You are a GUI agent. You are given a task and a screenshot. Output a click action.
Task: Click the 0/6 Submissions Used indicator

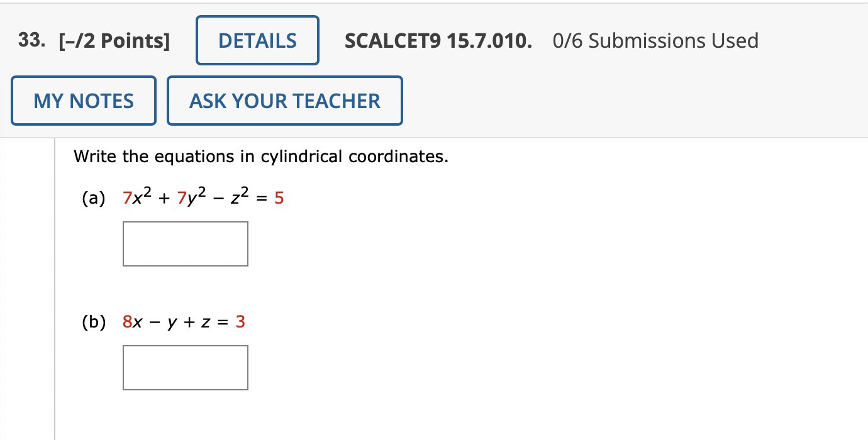655,40
